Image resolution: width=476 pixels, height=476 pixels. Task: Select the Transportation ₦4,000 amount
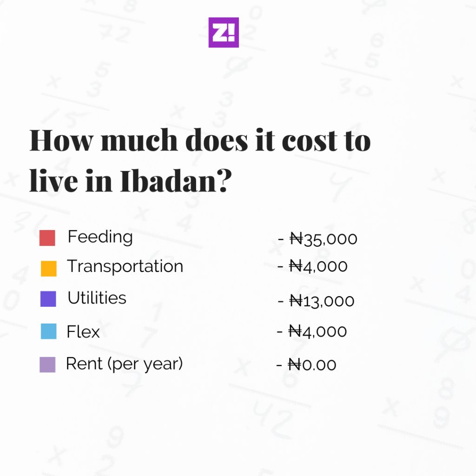pos(318,266)
